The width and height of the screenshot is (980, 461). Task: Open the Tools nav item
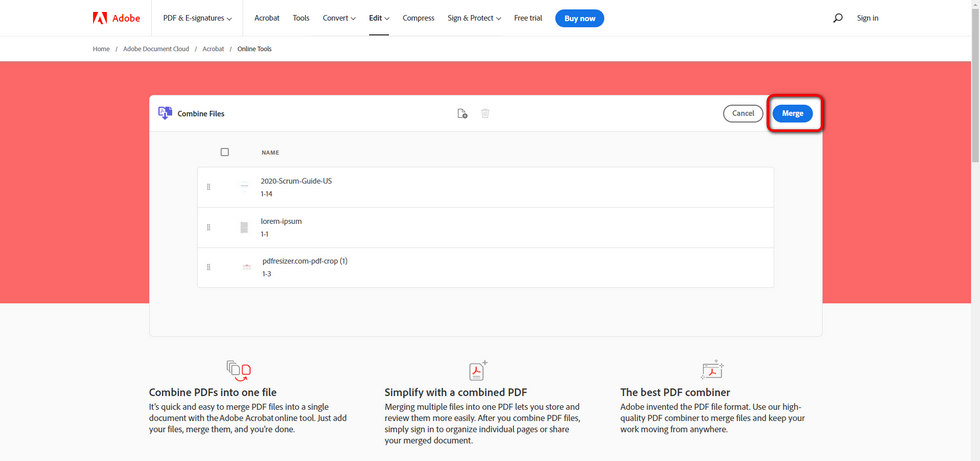[x=300, y=18]
